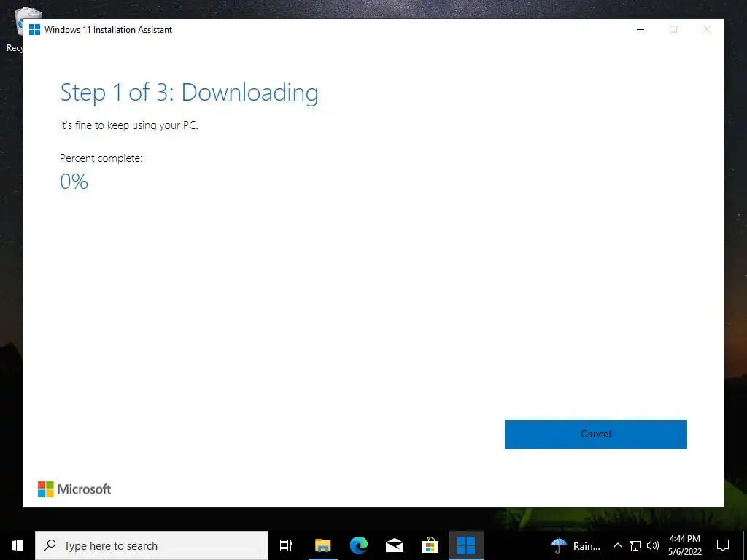
Task: Click the 'Windows 11 Installation Assistant' title text
Action: coord(108,29)
